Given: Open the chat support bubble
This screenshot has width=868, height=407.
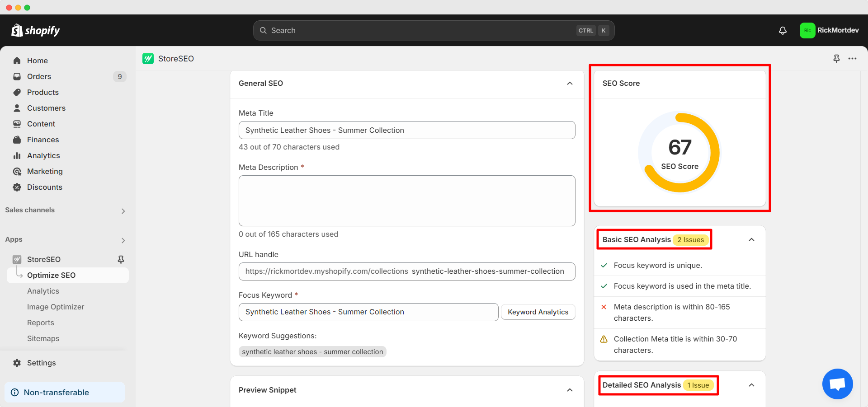Looking at the screenshot, I should [837, 384].
